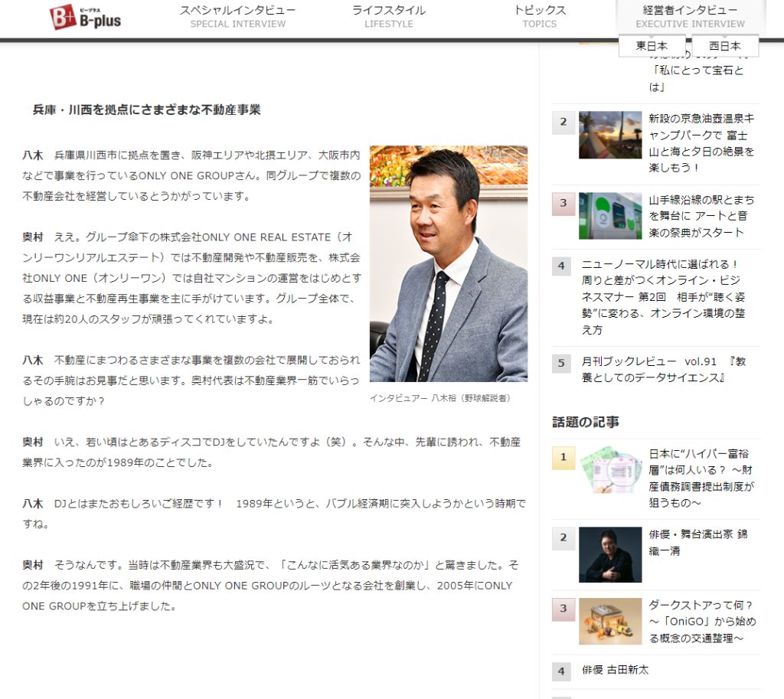Read the 京急油壺温泉キャンプパーク article

(701, 142)
